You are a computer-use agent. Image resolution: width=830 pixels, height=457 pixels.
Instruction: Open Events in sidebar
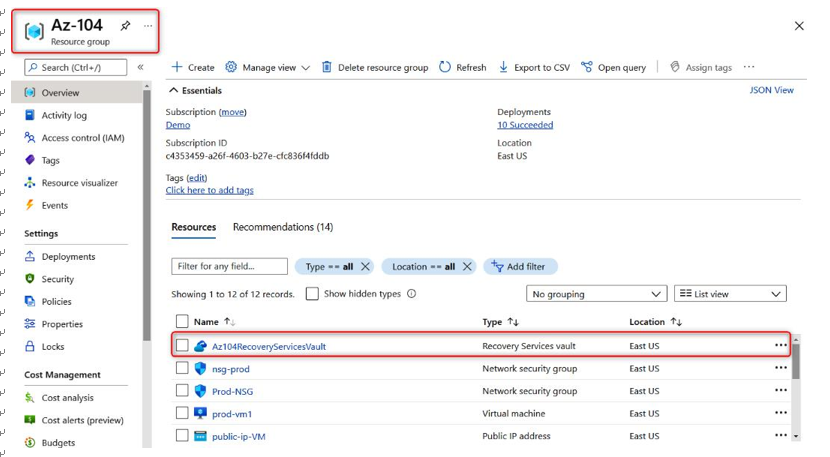55,205
